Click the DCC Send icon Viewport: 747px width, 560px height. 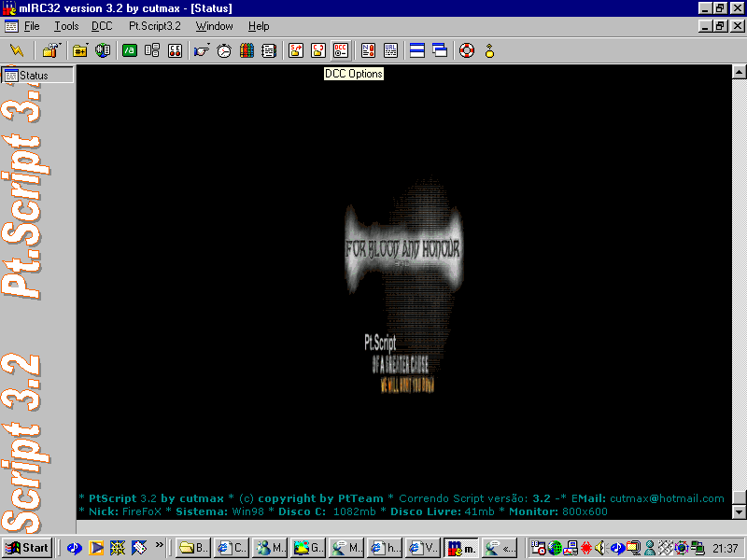tap(296, 50)
